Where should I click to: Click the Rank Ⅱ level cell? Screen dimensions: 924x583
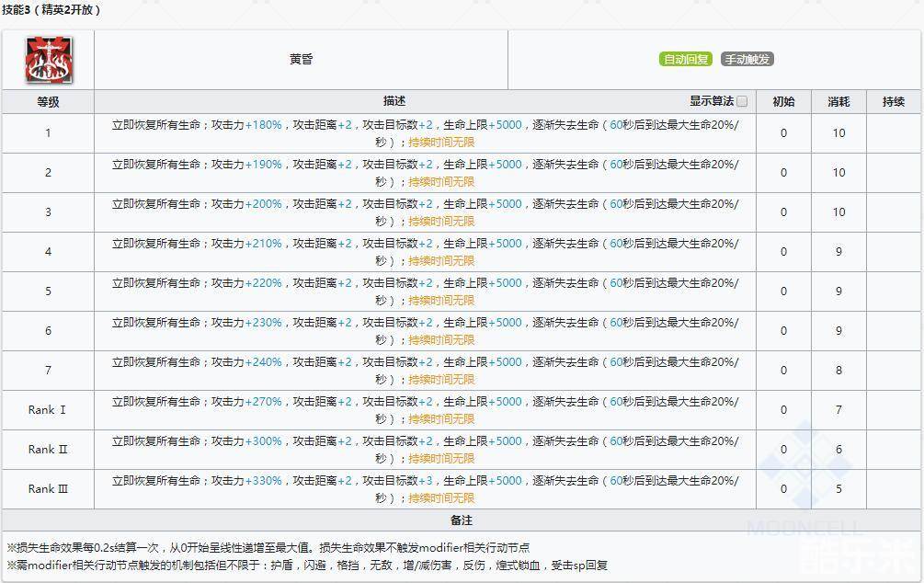pyautogui.click(x=48, y=450)
